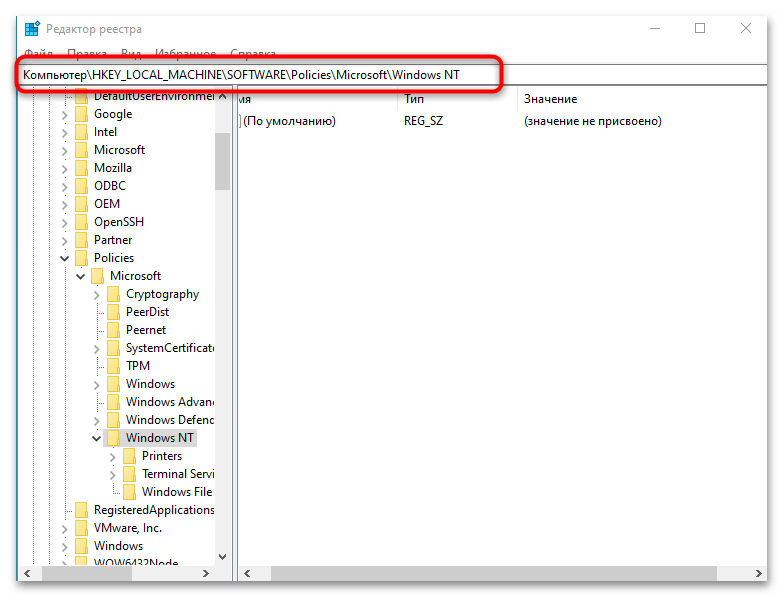Select the Windows NT folder icon
Screen dimensions: 783x597
[113, 438]
